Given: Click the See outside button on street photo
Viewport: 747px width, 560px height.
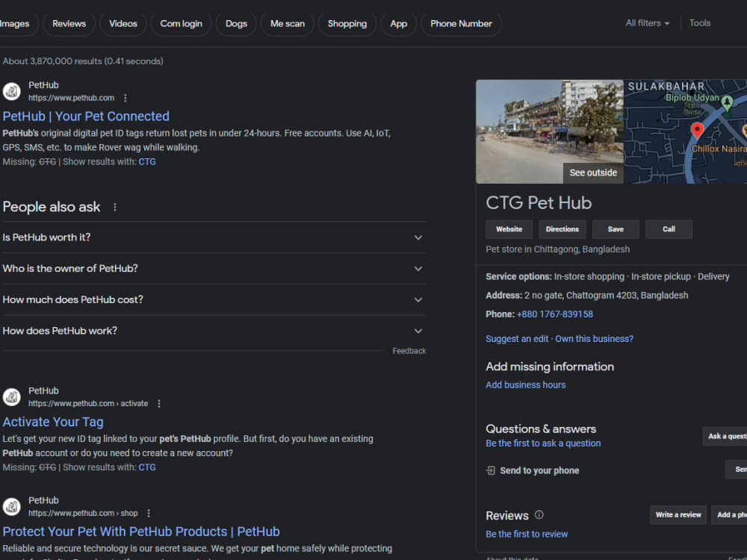Looking at the screenshot, I should [x=593, y=173].
